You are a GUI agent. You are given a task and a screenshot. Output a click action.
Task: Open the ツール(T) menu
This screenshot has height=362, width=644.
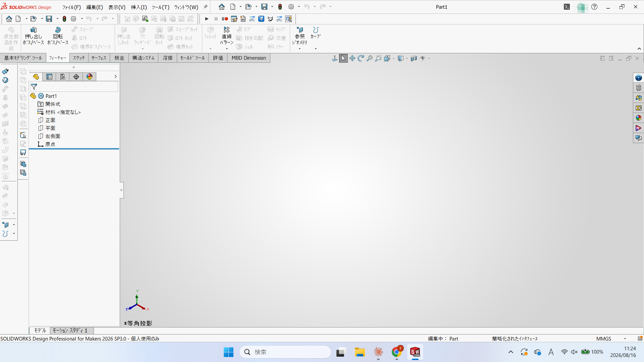[x=161, y=7]
